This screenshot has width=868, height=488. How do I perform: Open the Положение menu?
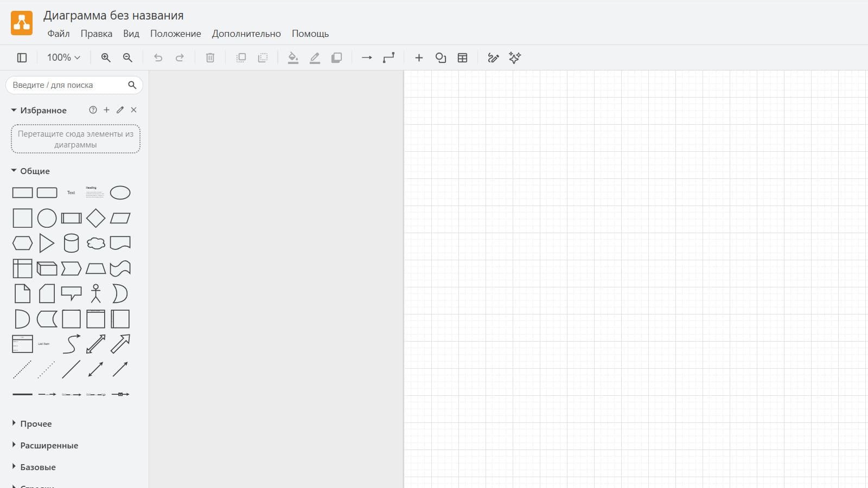(x=175, y=34)
